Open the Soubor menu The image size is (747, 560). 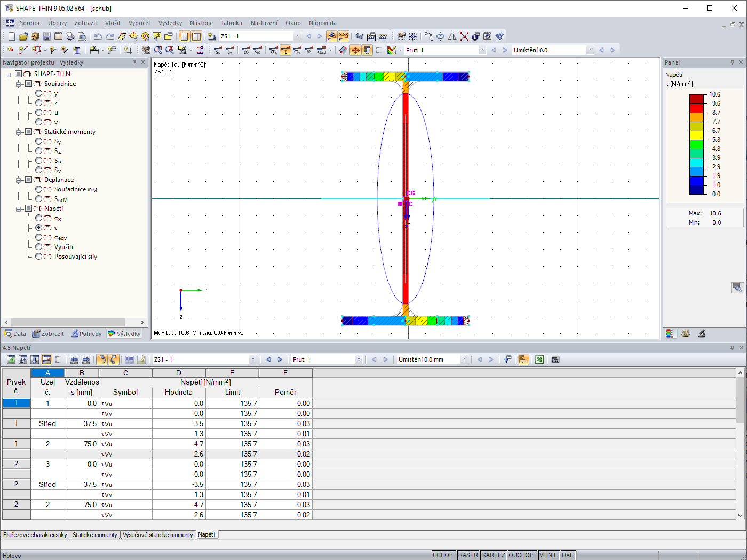coord(30,23)
